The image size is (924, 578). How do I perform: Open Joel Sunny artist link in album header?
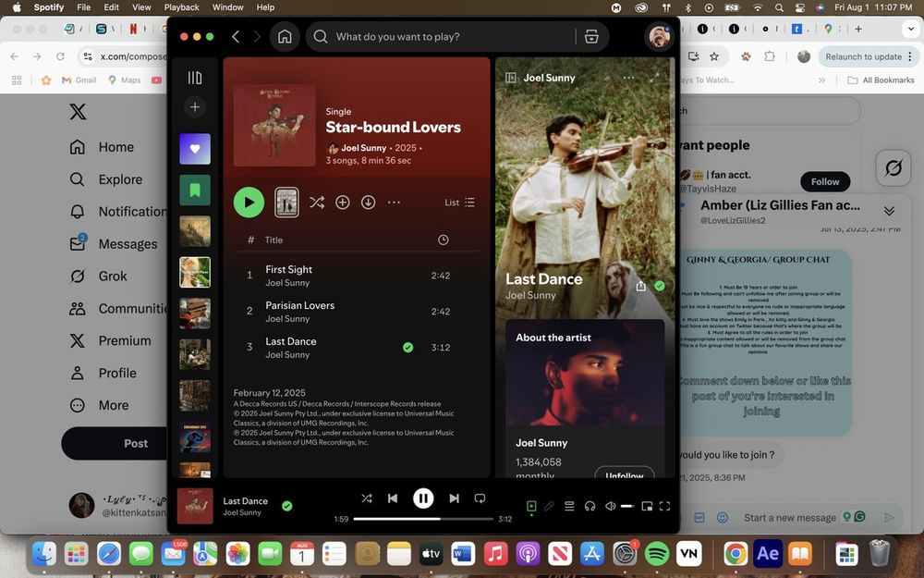click(x=363, y=148)
